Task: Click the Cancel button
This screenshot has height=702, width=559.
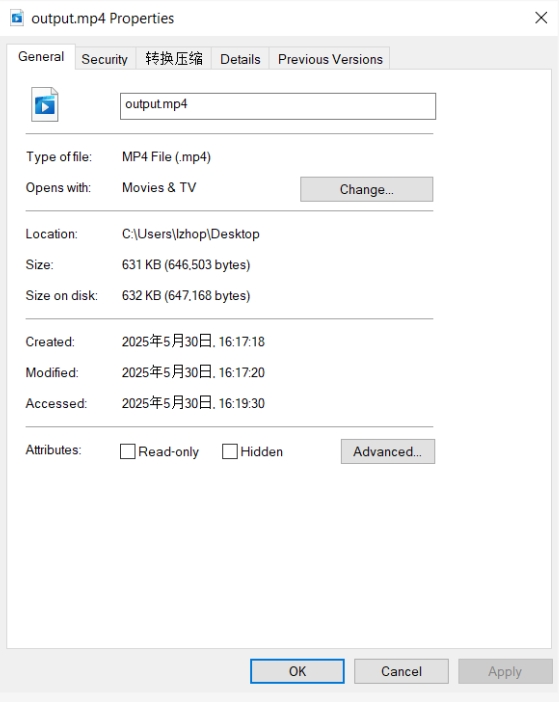Action: 401,671
